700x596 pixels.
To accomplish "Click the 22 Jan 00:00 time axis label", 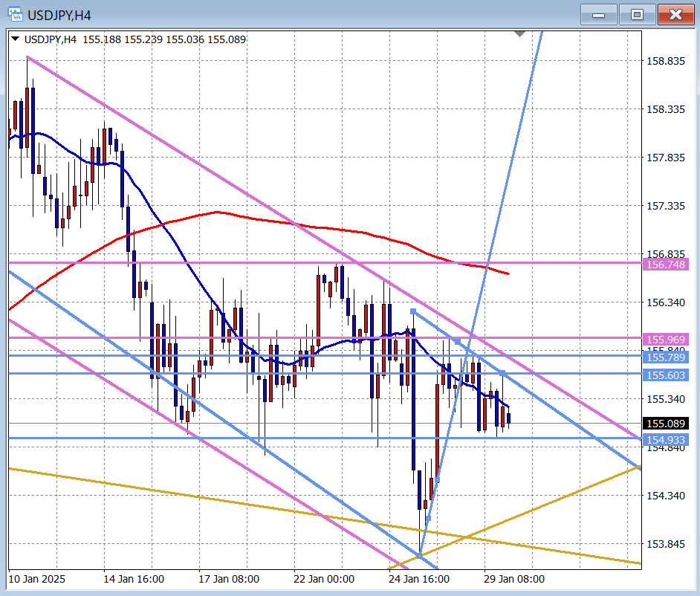I will tap(324, 579).
